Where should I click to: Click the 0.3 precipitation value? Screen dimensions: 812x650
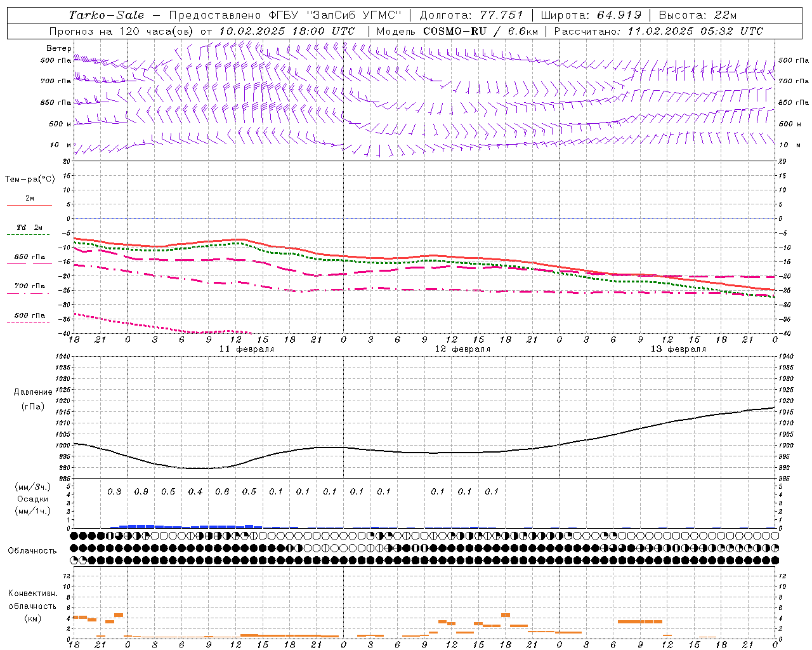click(114, 491)
